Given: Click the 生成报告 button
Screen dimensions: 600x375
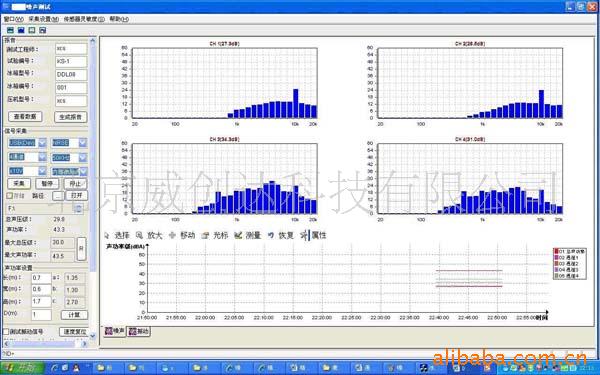Looking at the screenshot, I should (71, 117).
